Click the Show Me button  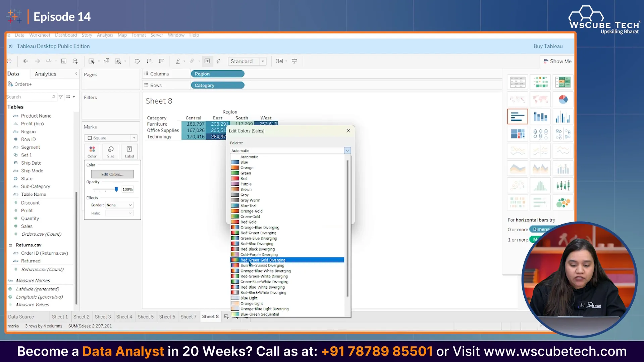(557, 61)
